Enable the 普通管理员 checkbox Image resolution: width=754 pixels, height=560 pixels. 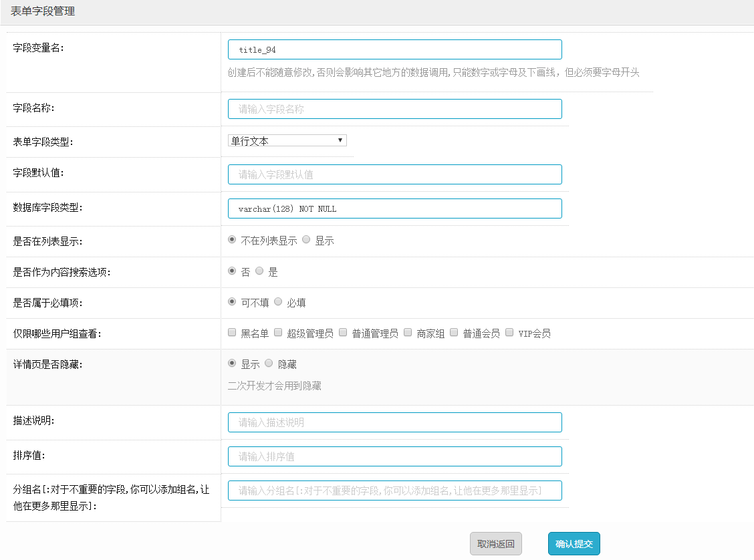pos(343,333)
